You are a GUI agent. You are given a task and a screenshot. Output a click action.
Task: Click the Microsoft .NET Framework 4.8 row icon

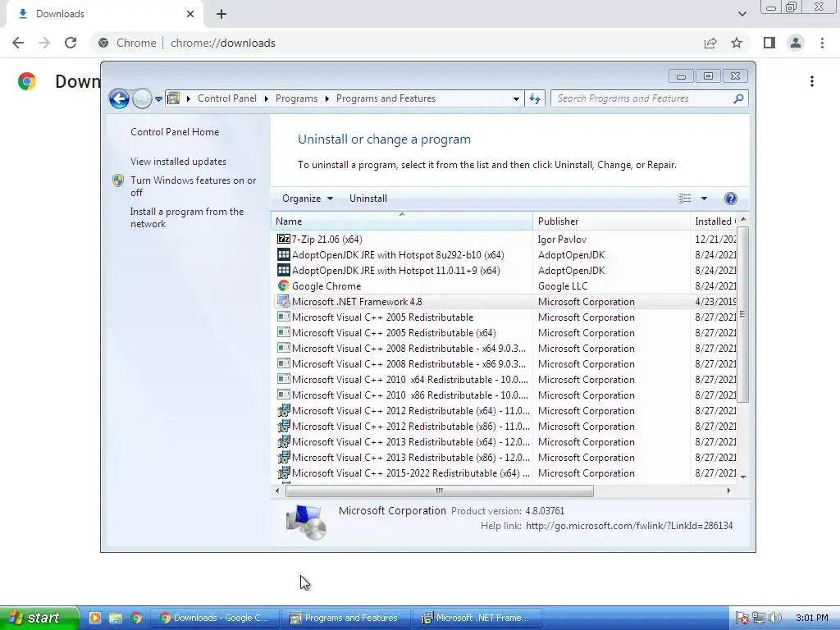[x=283, y=301]
